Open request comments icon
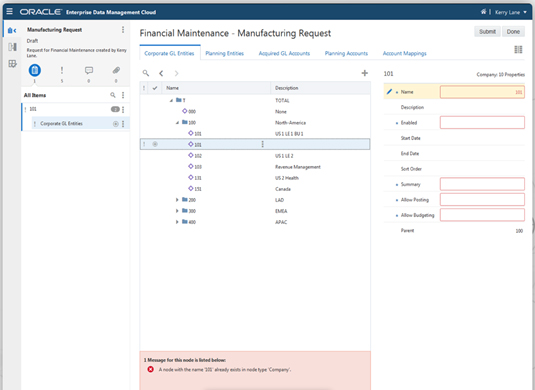535x390 pixels. pos(89,70)
